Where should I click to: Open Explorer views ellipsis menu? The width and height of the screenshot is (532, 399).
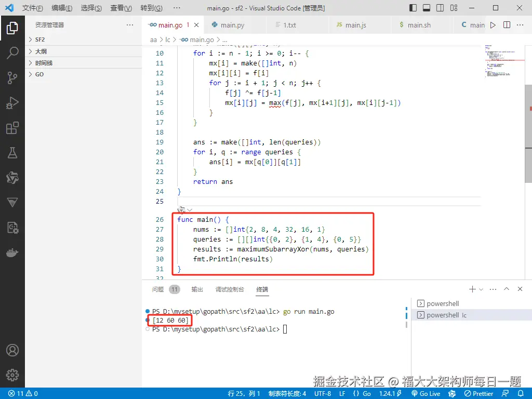coord(129,25)
